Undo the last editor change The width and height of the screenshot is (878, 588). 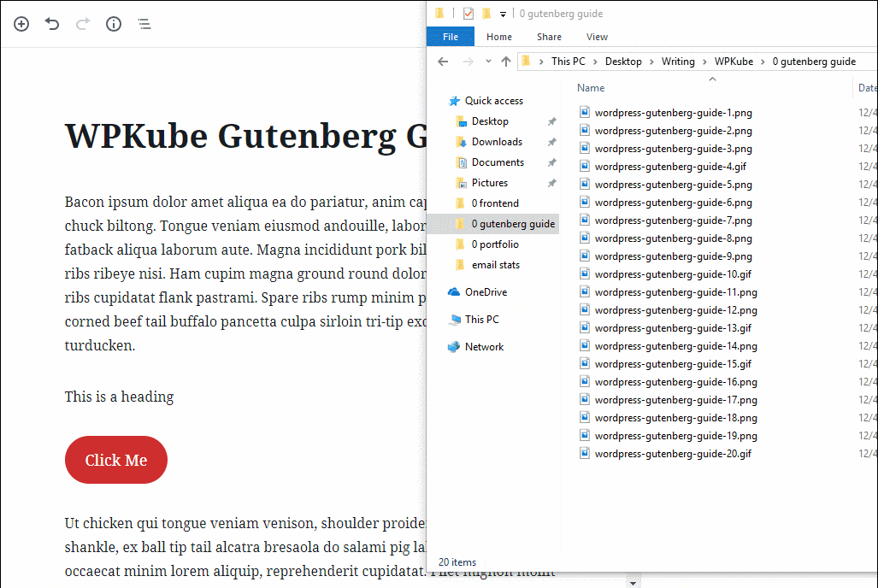click(x=52, y=24)
